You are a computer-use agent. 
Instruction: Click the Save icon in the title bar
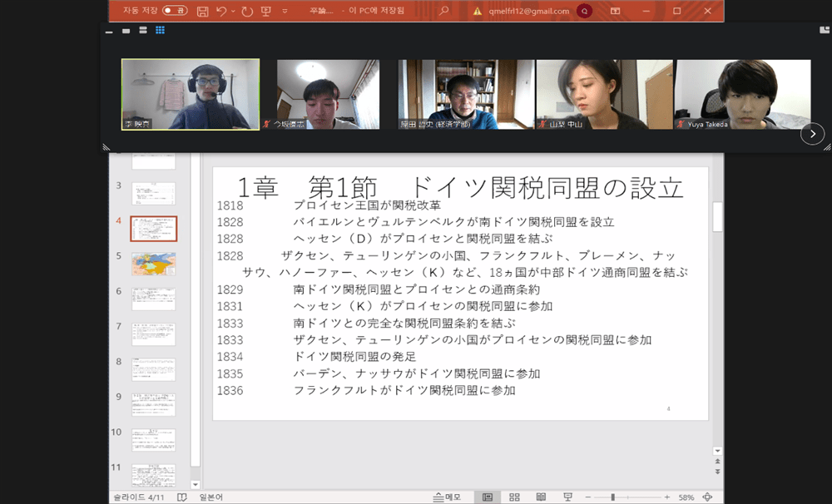tap(203, 11)
